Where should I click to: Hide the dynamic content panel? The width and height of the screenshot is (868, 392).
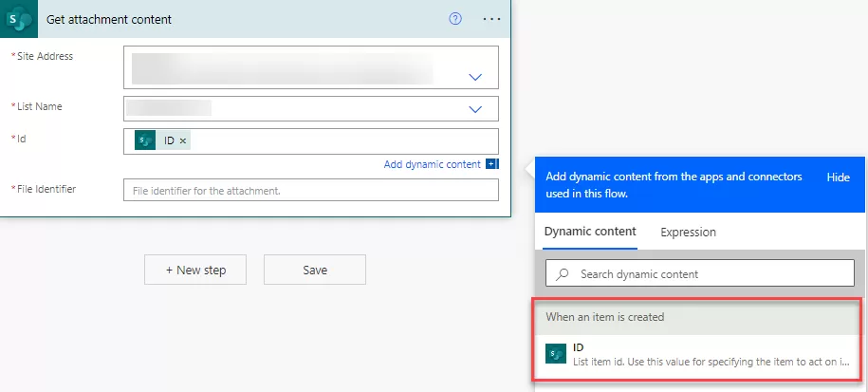click(838, 177)
